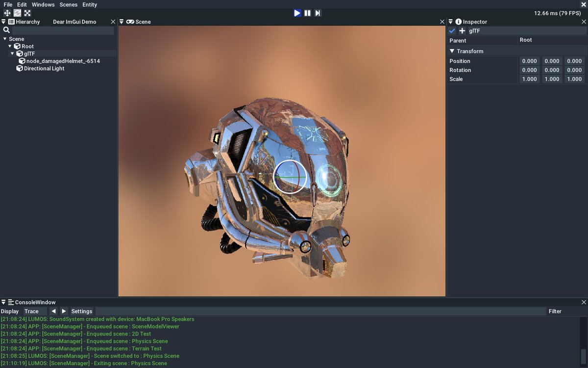Click the Scale Z value field
Image resolution: width=588 pixels, height=368 pixels.
coord(574,79)
